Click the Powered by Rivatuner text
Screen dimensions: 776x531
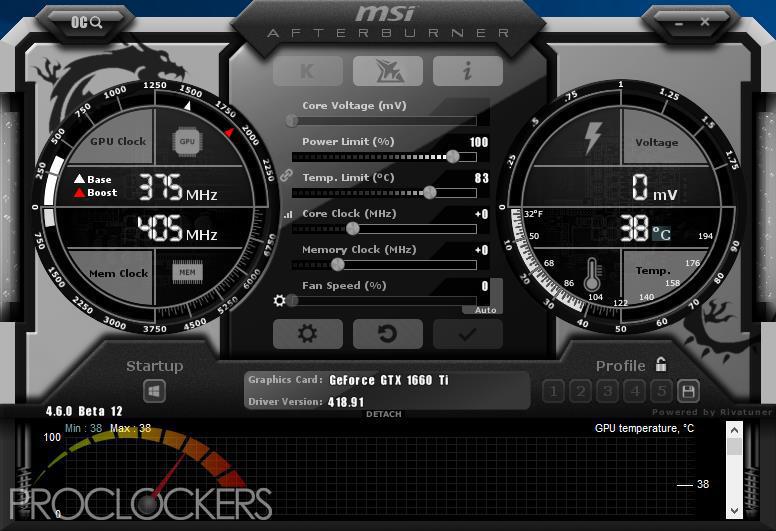(x=712, y=412)
